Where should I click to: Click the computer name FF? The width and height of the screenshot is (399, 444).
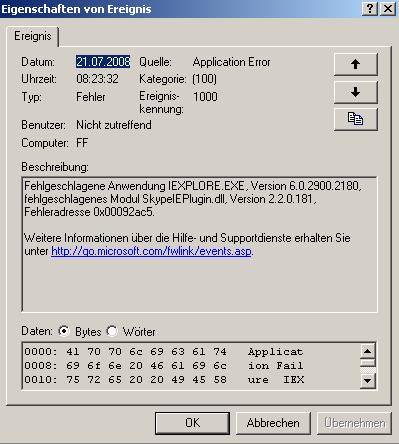[x=82, y=143]
